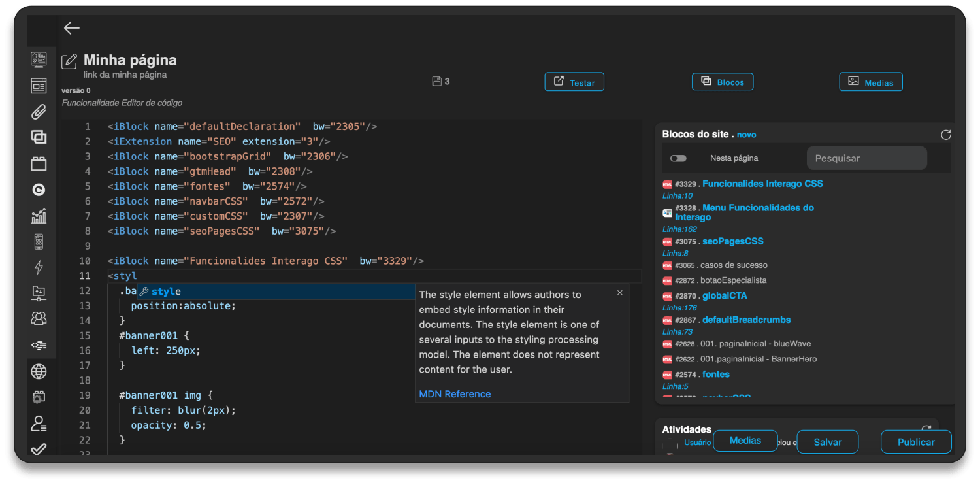Click the Usuário link in Atividades
The width and height of the screenshot is (980, 485).
(x=697, y=443)
